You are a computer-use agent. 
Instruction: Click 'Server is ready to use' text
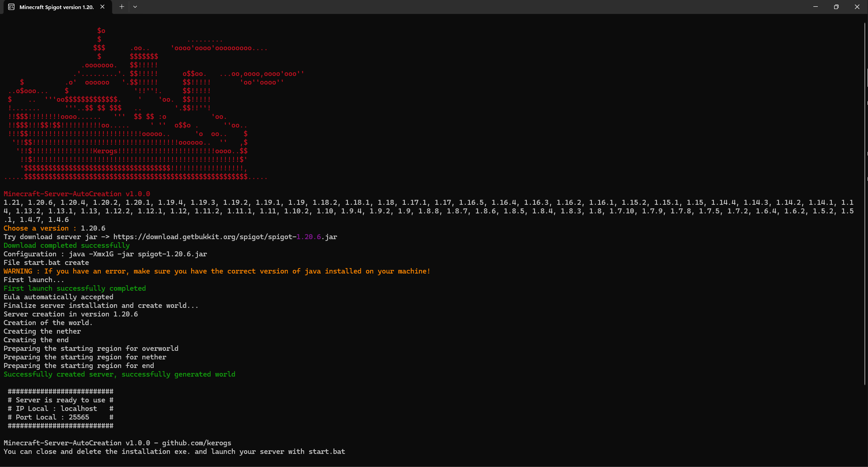coord(61,400)
